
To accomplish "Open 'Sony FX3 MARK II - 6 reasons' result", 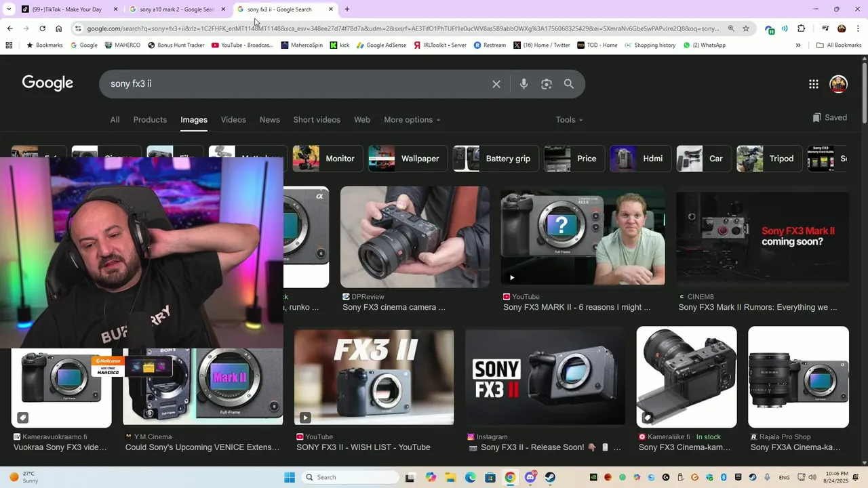I will pyautogui.click(x=576, y=307).
